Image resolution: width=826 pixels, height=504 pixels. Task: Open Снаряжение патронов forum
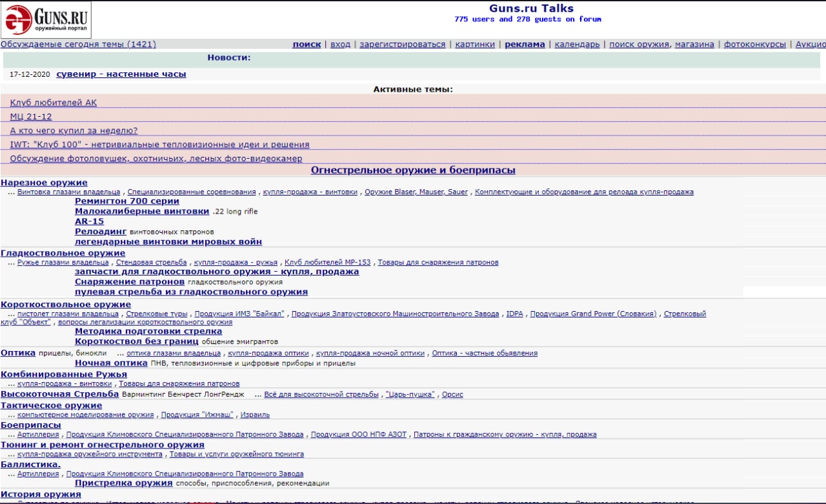[130, 282]
